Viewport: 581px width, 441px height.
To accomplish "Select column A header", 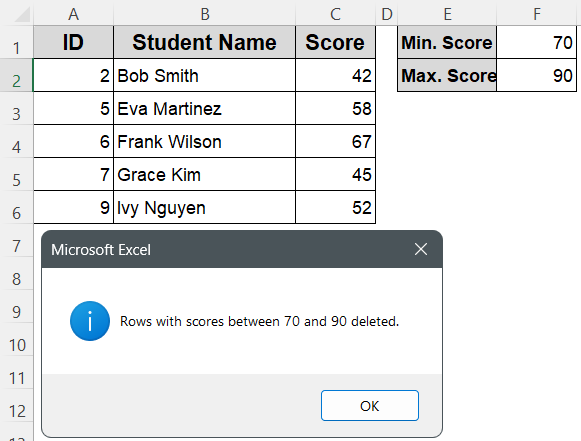I will (x=73, y=14).
